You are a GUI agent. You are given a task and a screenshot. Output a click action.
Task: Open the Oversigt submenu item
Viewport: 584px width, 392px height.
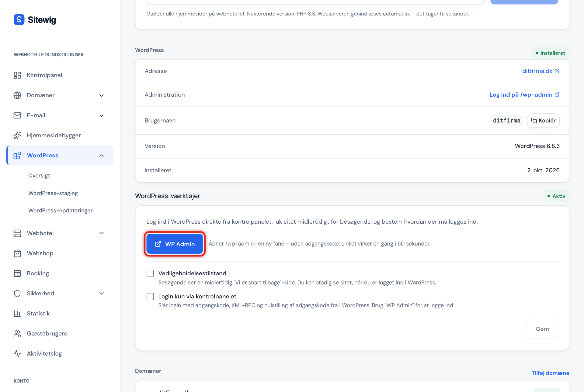click(x=39, y=175)
